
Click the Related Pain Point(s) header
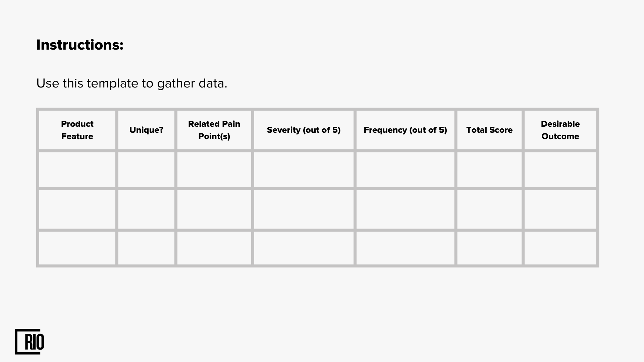click(214, 130)
